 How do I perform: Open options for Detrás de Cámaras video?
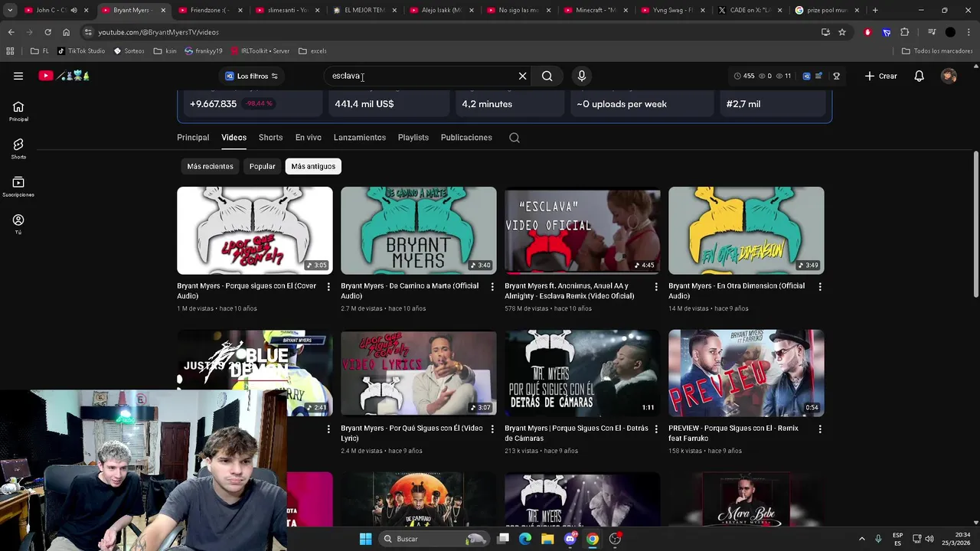coord(656,429)
